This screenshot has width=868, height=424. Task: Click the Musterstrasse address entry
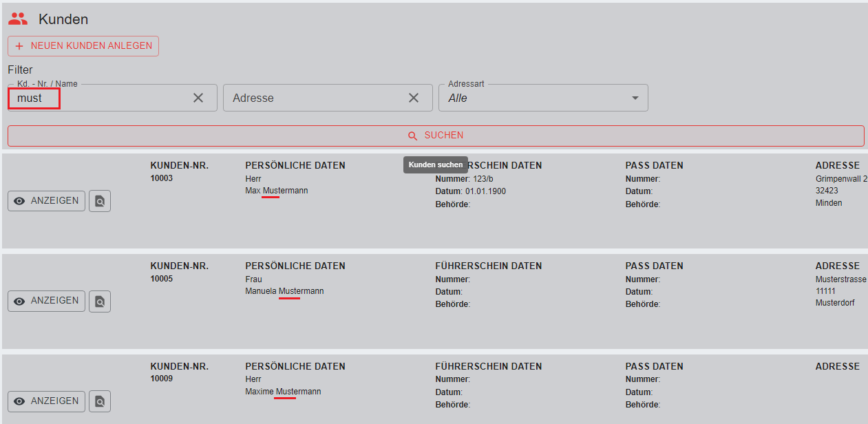[840, 279]
